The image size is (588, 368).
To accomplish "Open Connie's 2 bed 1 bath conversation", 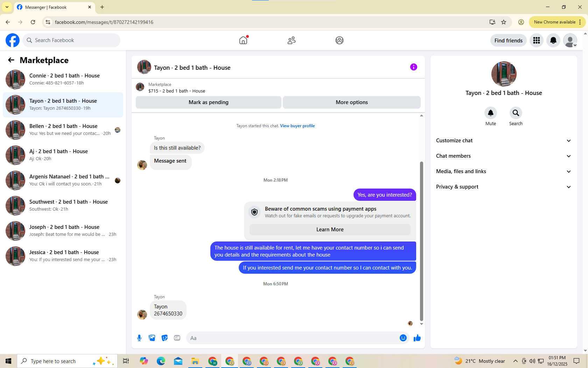I will tap(63, 80).
